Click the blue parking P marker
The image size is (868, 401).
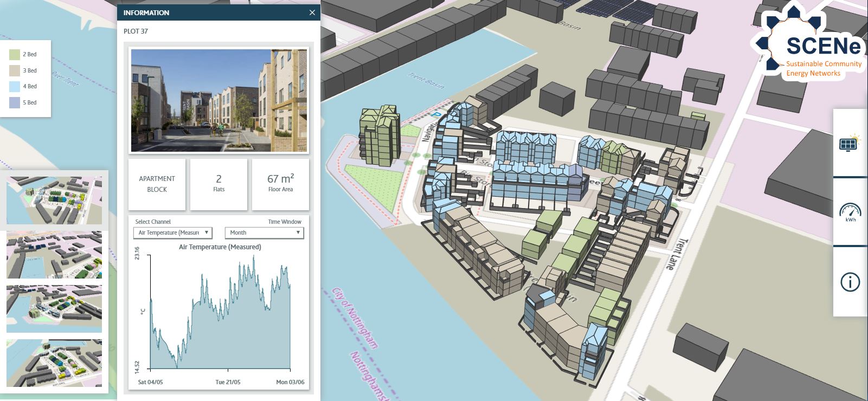436,115
